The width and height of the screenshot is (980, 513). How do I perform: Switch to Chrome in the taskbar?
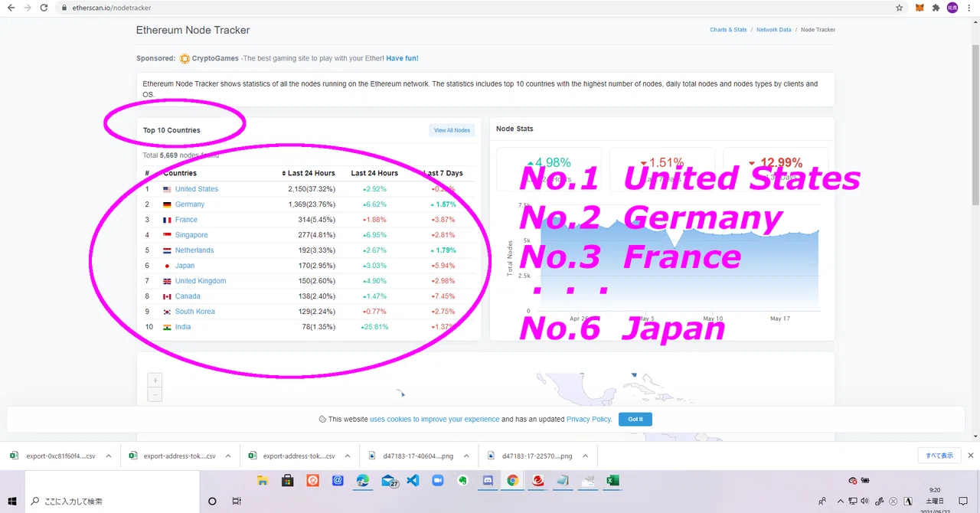[x=513, y=481]
